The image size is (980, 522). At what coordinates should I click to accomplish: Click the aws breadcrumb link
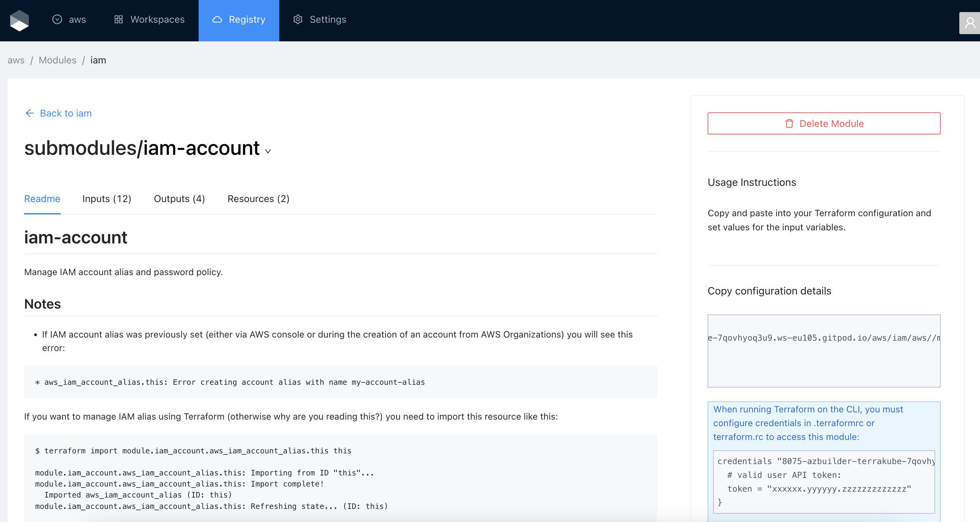[x=16, y=60]
